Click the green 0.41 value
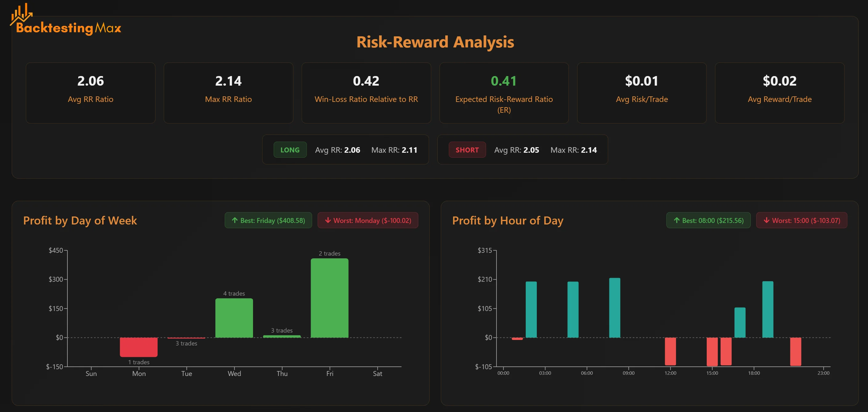This screenshot has width=868, height=412. point(504,81)
